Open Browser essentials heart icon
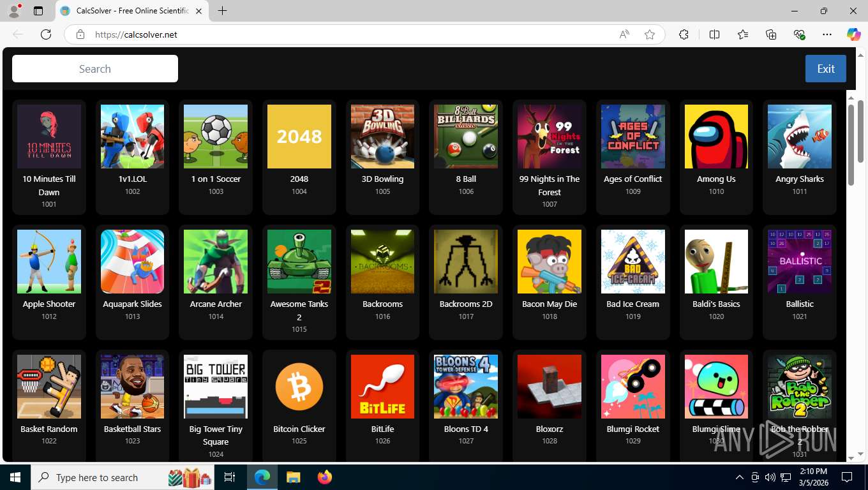The height and width of the screenshot is (490, 868). point(799,34)
